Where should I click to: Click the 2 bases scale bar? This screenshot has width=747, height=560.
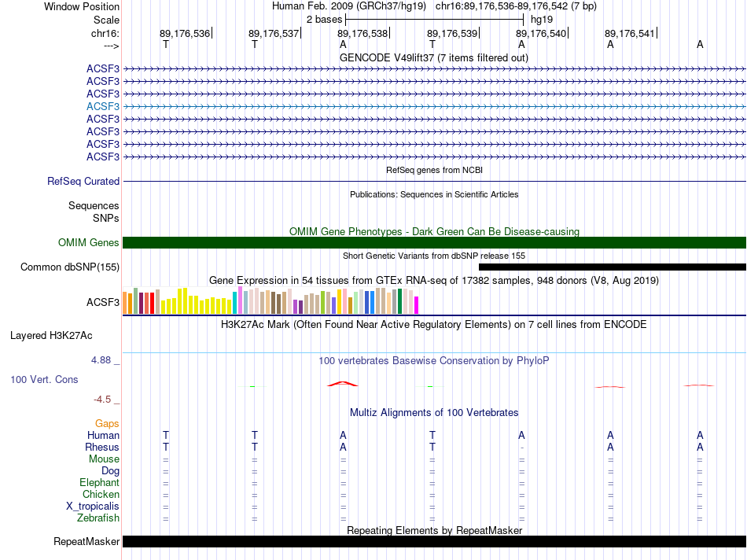[435, 20]
